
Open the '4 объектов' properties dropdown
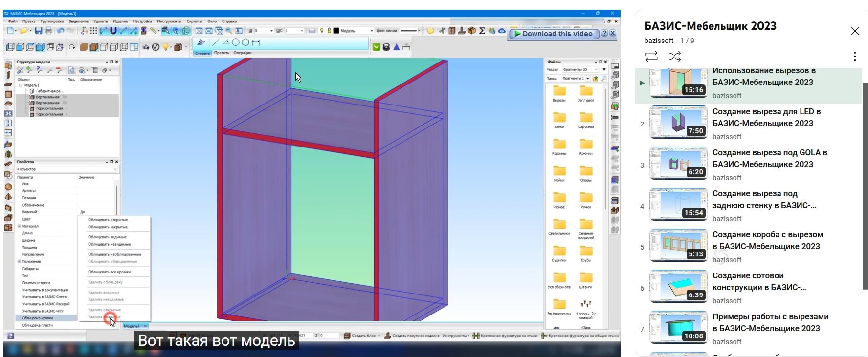pos(67,169)
